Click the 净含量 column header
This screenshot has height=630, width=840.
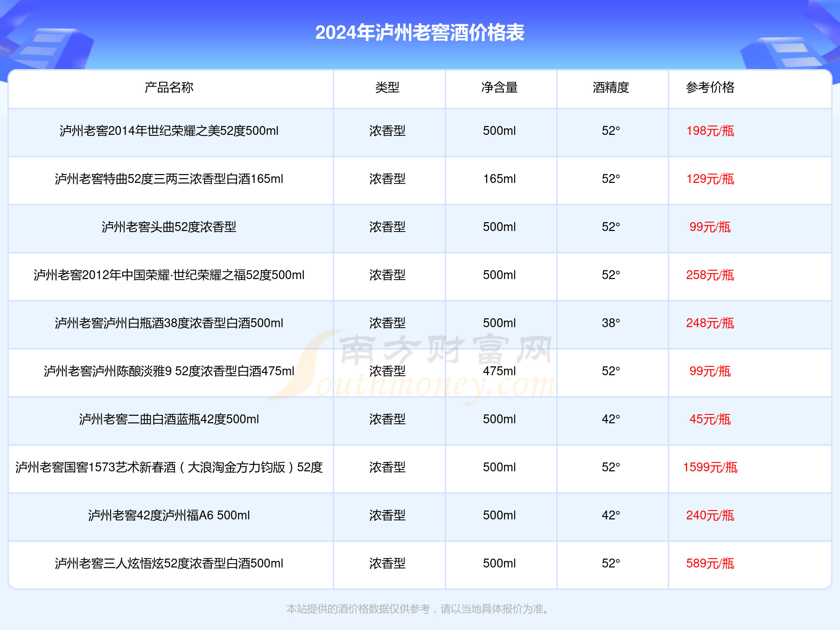[499, 87]
